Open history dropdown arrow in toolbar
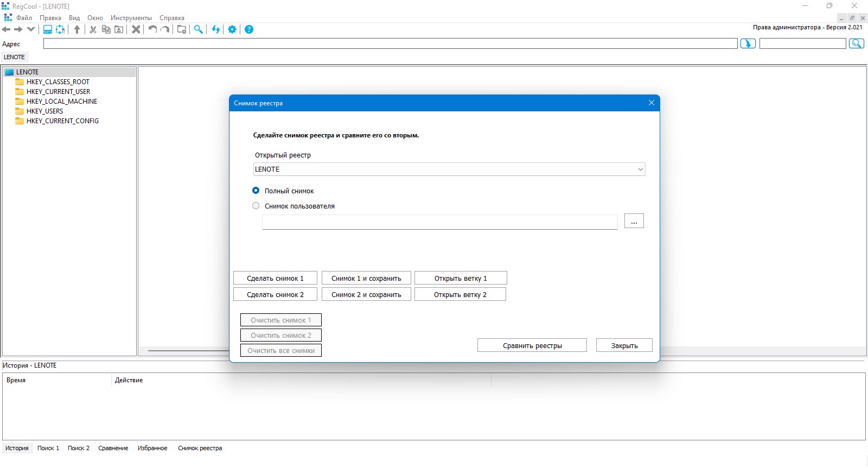The width and height of the screenshot is (868, 467). pyautogui.click(x=31, y=29)
